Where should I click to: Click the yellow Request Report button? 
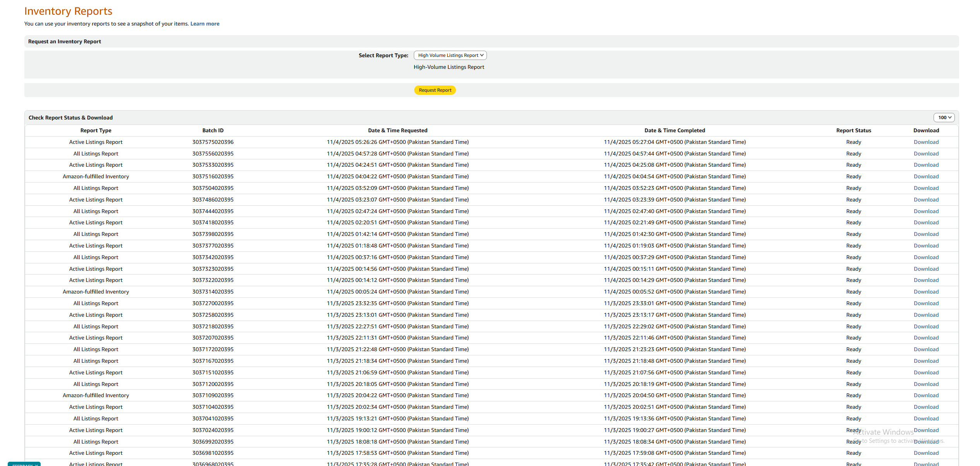[435, 90]
